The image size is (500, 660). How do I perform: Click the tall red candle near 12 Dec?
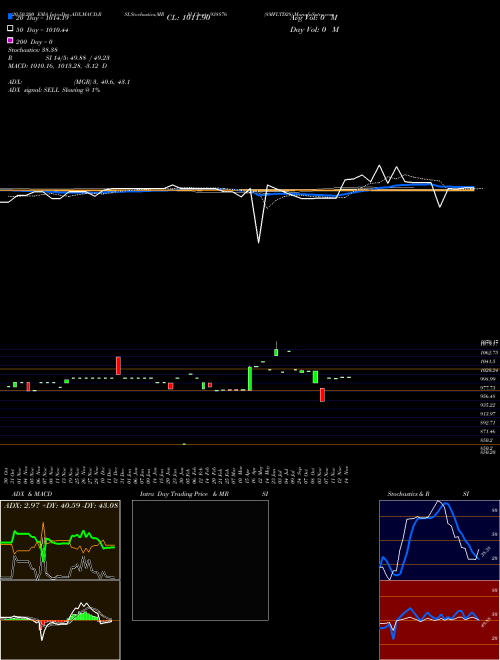(119, 365)
